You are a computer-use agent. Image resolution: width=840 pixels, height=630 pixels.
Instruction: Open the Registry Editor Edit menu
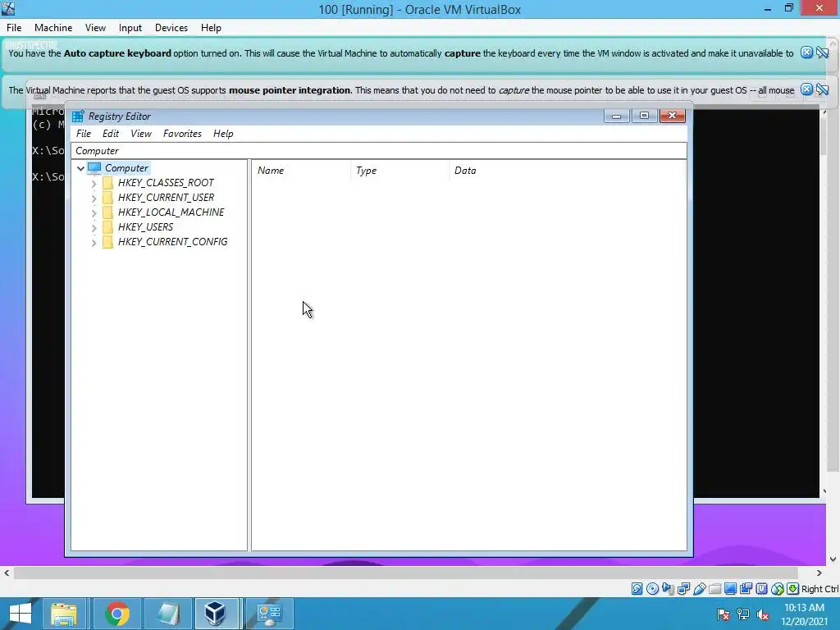tap(111, 134)
